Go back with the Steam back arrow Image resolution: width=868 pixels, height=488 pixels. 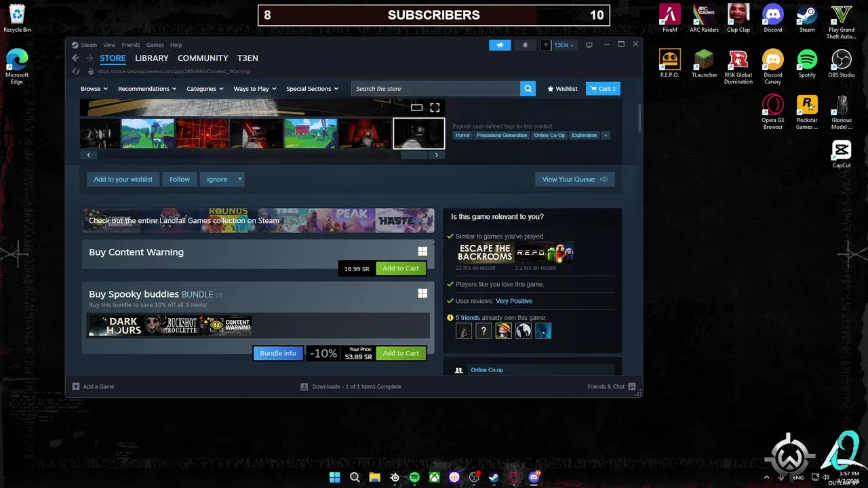pyautogui.click(x=75, y=58)
